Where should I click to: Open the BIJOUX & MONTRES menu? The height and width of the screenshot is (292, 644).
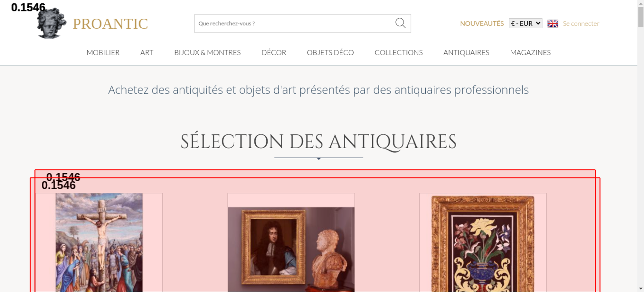click(207, 52)
